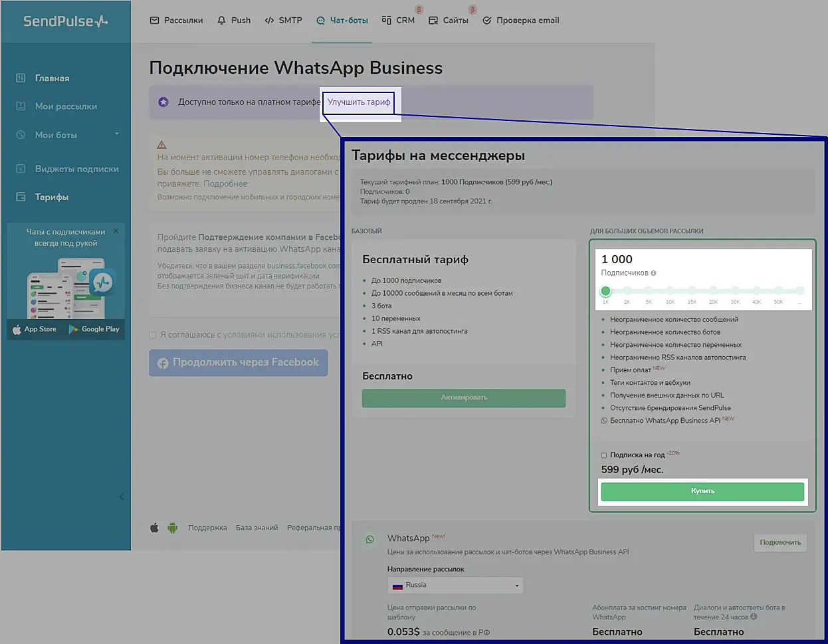
Task: Click the Рассылки envelope icon
Action: pos(155,21)
